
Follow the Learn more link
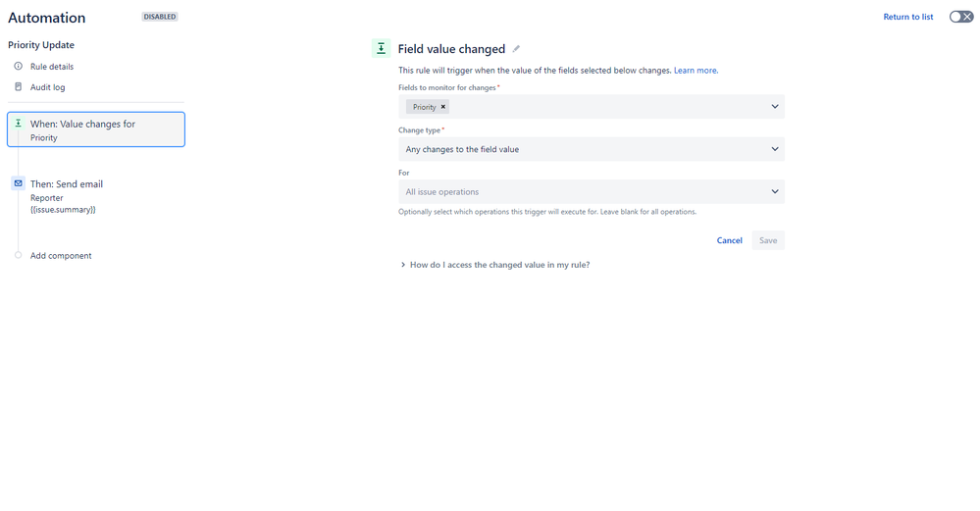coord(696,71)
